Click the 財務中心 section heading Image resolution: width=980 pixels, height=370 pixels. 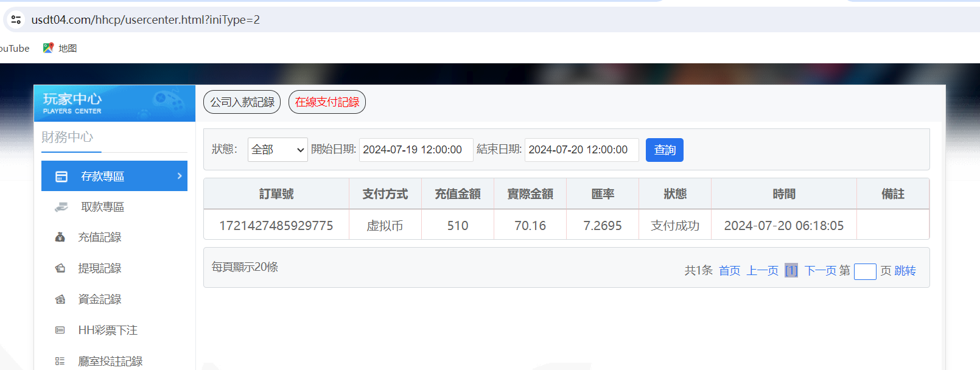click(x=68, y=137)
